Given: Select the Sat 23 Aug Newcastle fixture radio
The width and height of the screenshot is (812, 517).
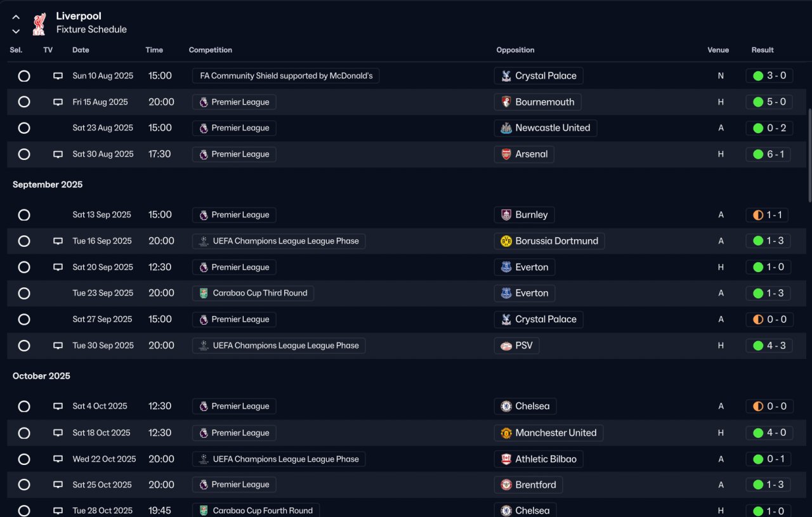Looking at the screenshot, I should coord(24,128).
